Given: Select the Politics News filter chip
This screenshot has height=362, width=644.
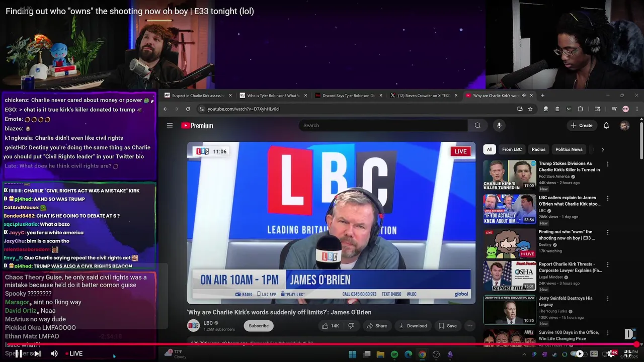Looking at the screenshot, I should [x=569, y=149].
